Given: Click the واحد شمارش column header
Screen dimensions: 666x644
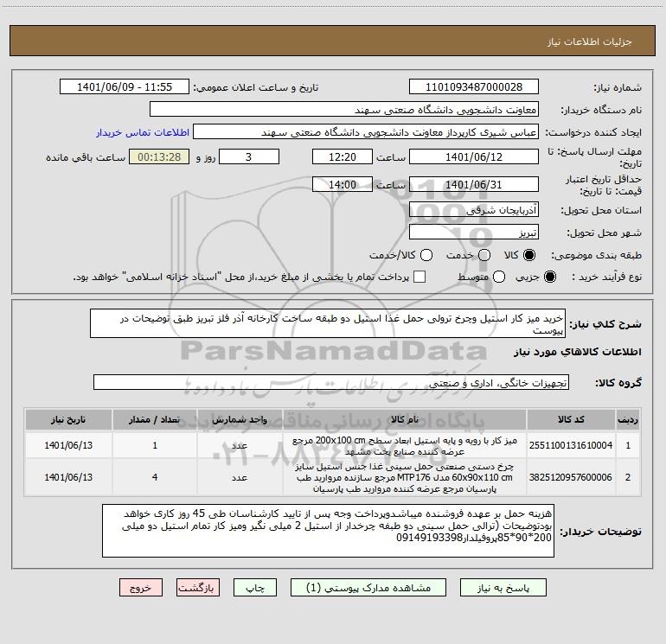Looking at the screenshot, I should tap(240, 420).
